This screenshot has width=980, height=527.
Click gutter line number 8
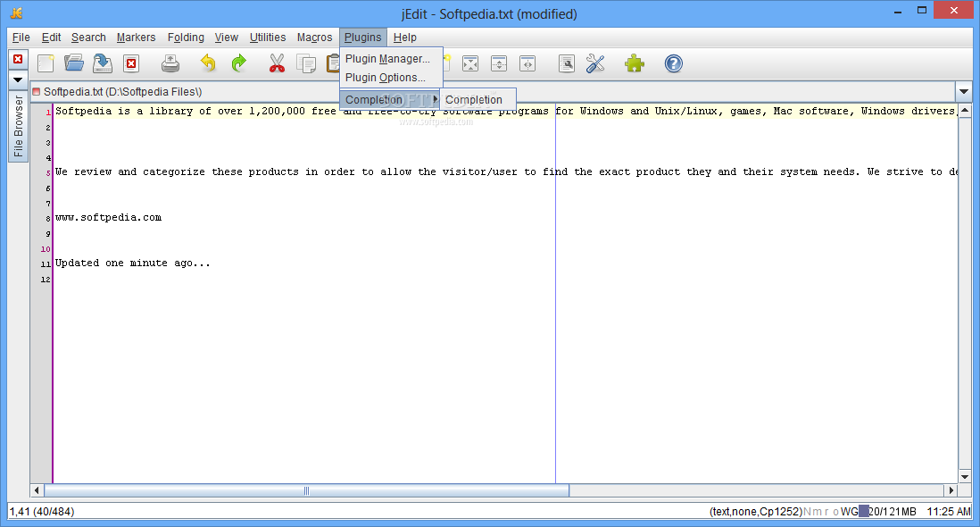[x=47, y=219]
